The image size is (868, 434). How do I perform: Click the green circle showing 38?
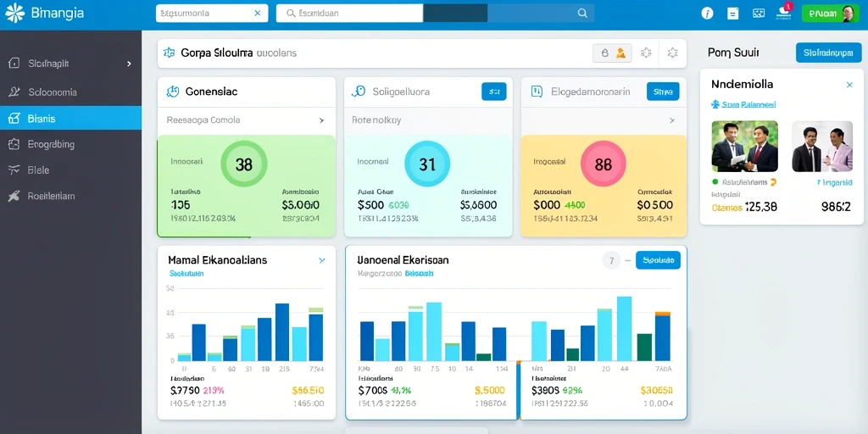click(244, 164)
